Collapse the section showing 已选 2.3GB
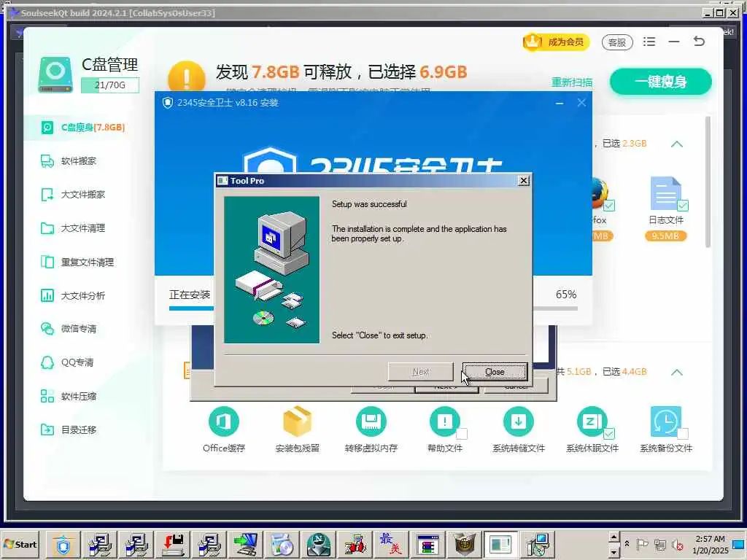This screenshot has height=560, width=747. (676, 144)
